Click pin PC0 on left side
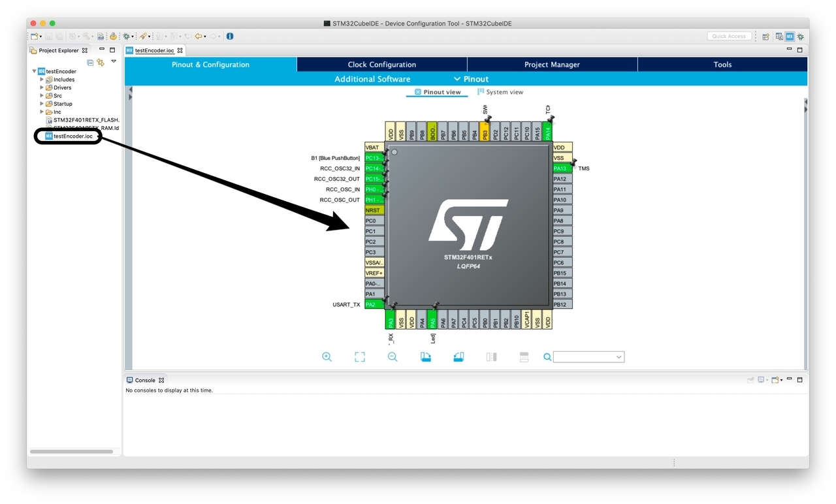Image resolution: width=836 pixels, height=504 pixels. [x=374, y=221]
